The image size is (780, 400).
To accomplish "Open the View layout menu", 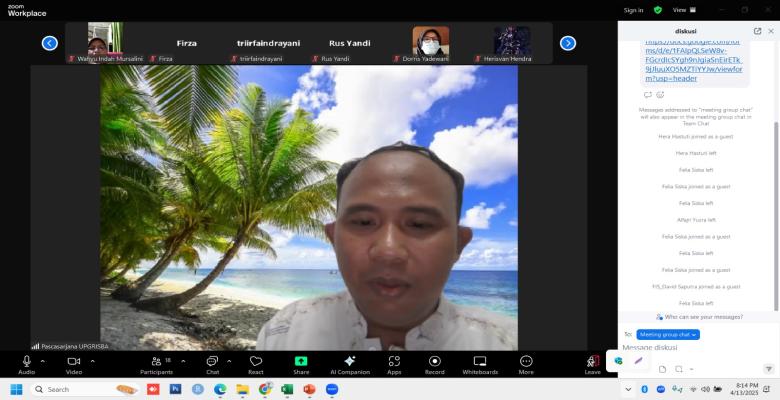I will [x=682, y=10].
